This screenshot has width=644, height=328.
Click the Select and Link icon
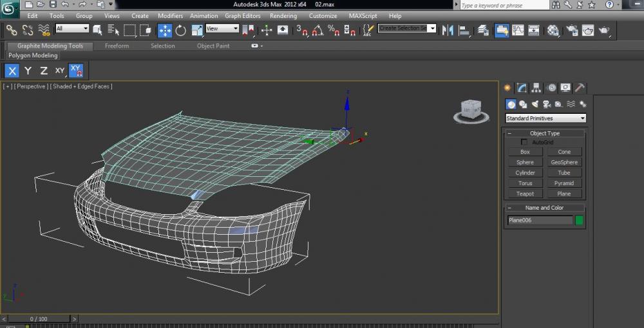coord(12,30)
